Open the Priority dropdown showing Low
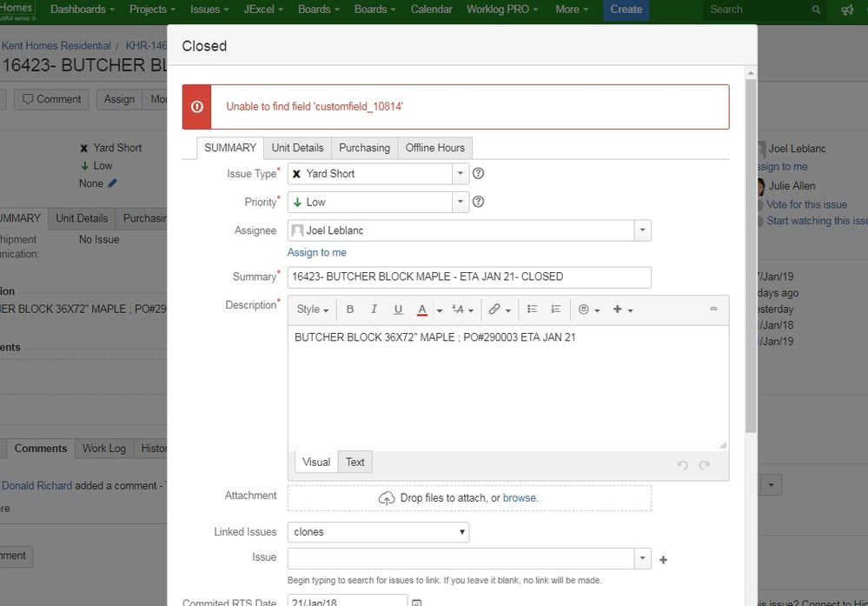 378,203
